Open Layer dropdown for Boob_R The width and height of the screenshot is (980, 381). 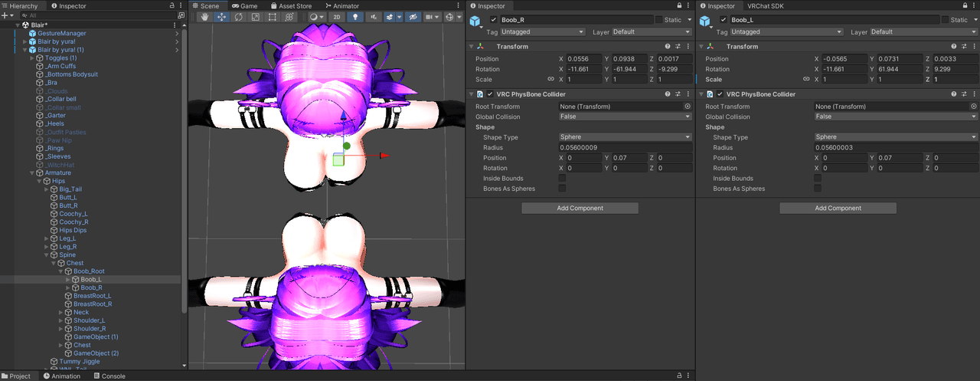click(652, 32)
